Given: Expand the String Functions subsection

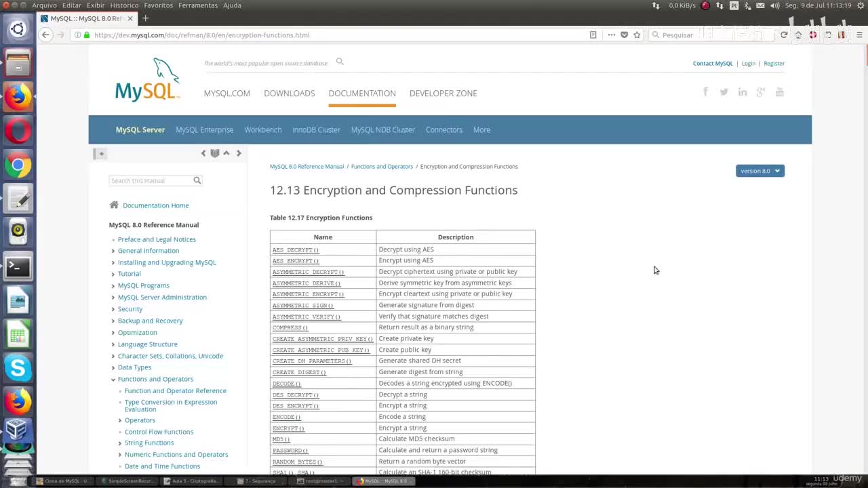Looking at the screenshot, I should (x=120, y=443).
